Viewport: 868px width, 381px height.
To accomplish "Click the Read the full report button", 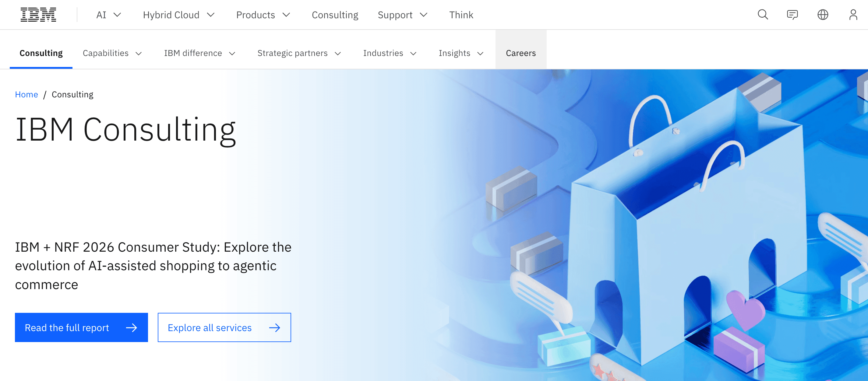I will pyautogui.click(x=81, y=327).
